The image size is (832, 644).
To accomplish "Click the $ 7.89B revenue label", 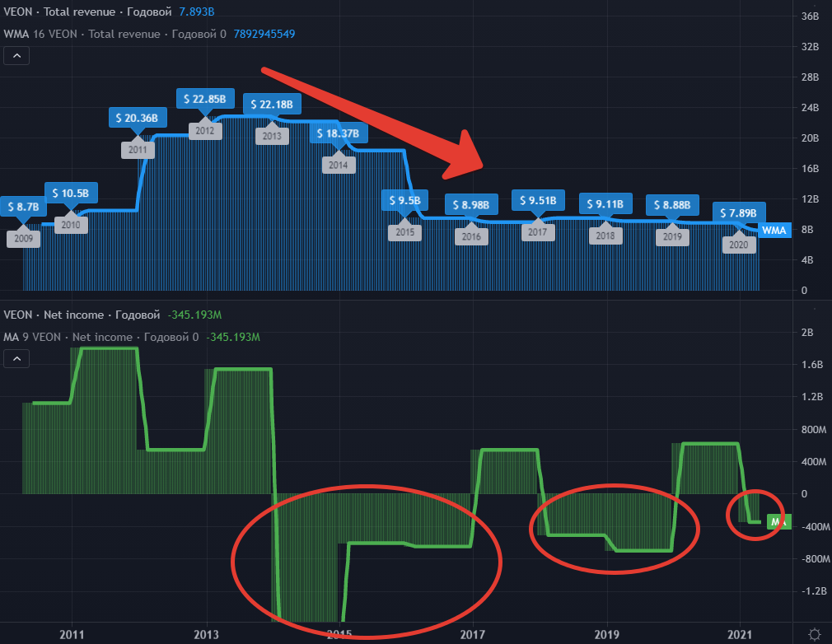I will click(739, 212).
